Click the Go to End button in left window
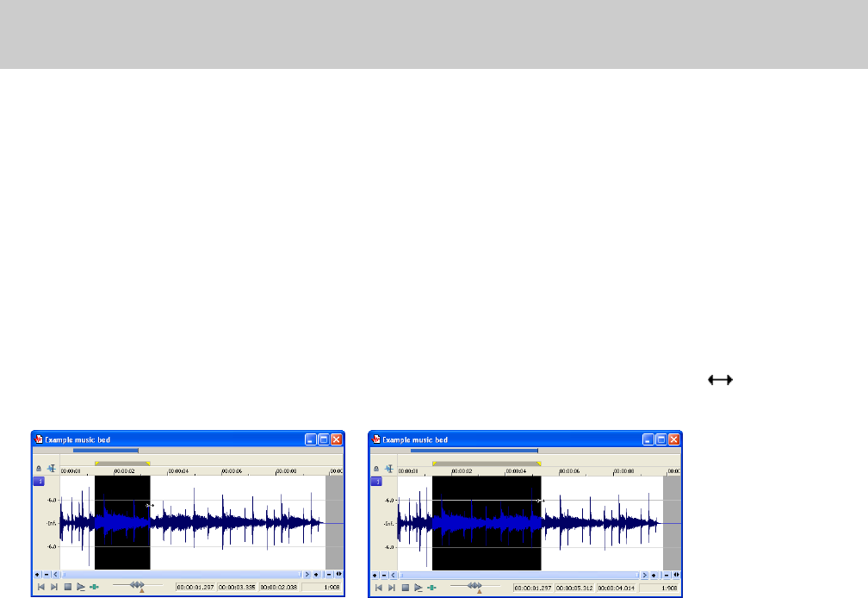This screenshot has height=598, width=868. 54,587
